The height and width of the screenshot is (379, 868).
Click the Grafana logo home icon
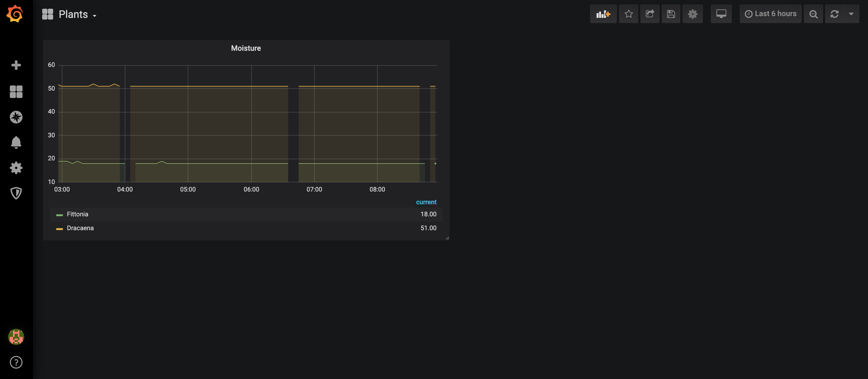(15, 14)
